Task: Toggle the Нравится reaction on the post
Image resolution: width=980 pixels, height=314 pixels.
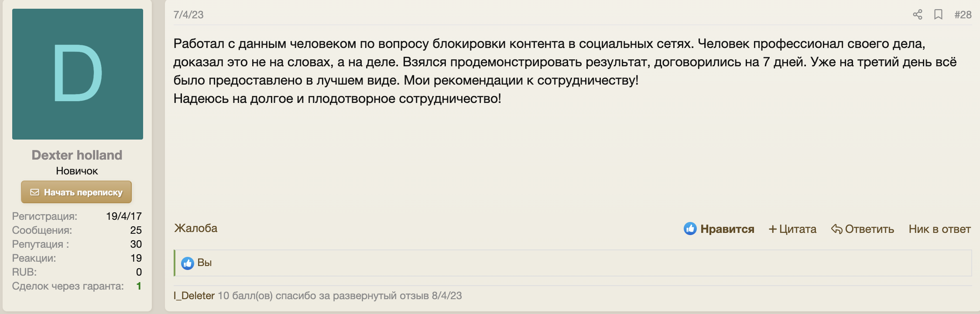Action: [727, 229]
